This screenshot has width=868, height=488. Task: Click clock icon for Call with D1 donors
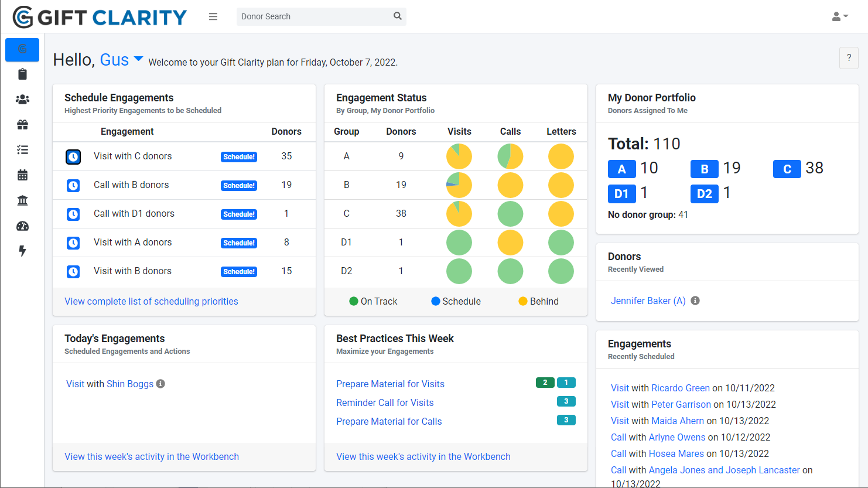pos(73,214)
